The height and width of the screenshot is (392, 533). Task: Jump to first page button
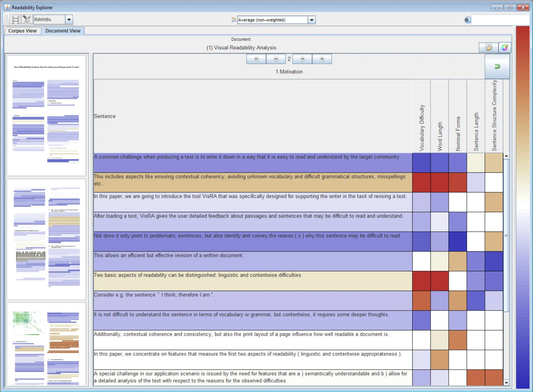click(x=256, y=59)
